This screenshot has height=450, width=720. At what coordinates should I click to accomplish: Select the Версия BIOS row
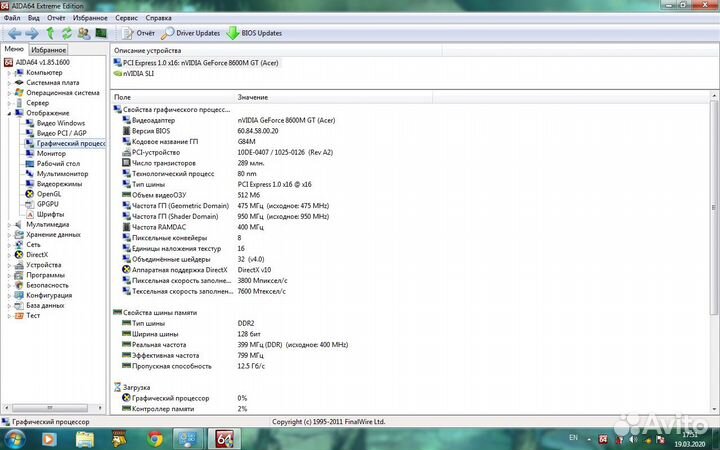pos(200,131)
